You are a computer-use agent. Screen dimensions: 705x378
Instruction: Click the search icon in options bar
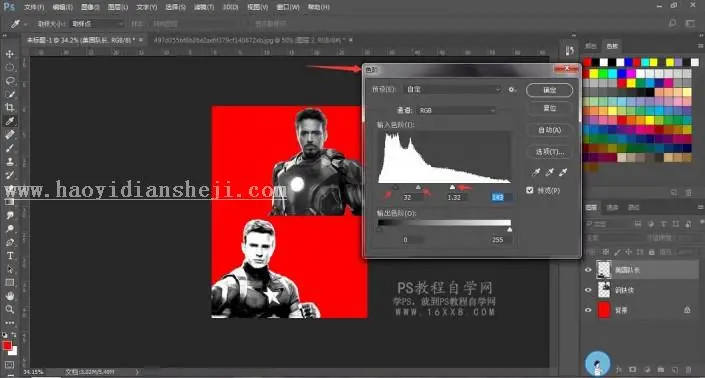(x=673, y=23)
